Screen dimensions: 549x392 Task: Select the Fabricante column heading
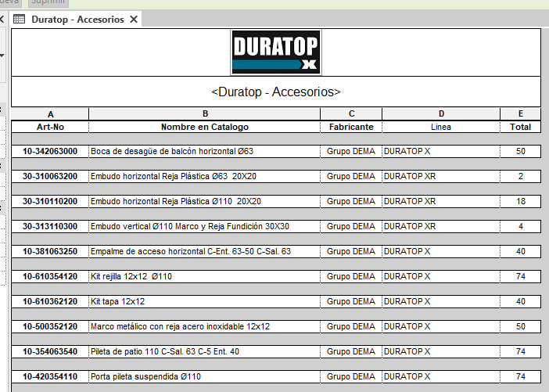point(351,127)
